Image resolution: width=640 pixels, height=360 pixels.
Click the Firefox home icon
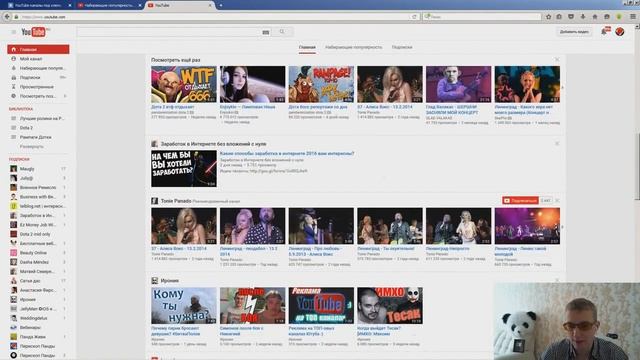pos(595,17)
